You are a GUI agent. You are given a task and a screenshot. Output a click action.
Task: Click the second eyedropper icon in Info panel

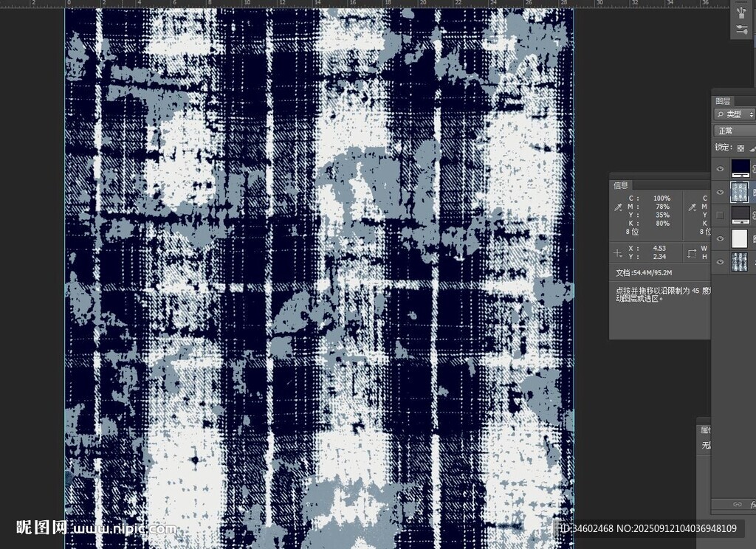[x=692, y=207]
